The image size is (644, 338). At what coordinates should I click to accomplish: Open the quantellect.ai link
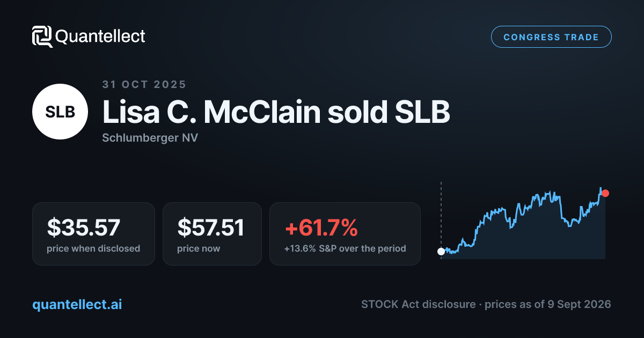[x=77, y=304]
